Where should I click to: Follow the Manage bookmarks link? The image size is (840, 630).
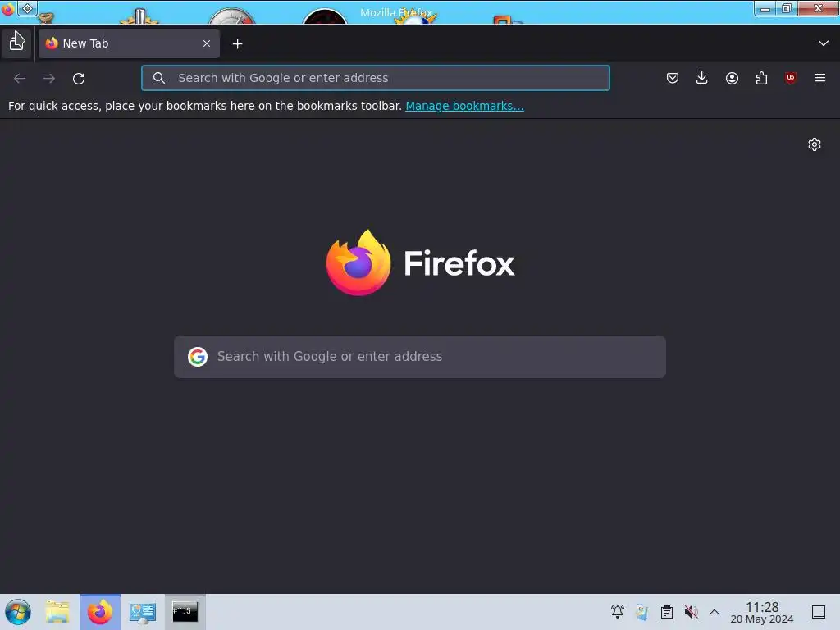click(x=464, y=106)
